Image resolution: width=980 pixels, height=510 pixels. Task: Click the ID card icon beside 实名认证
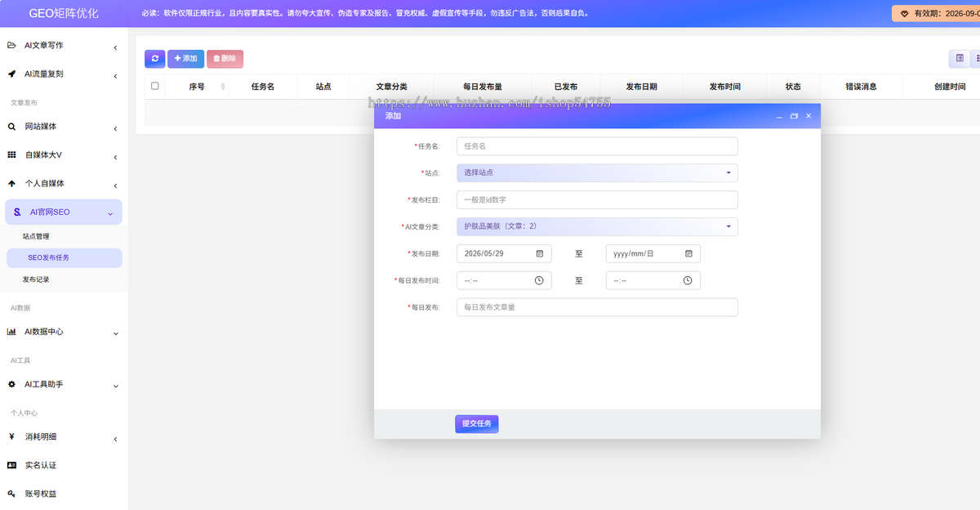click(x=11, y=465)
